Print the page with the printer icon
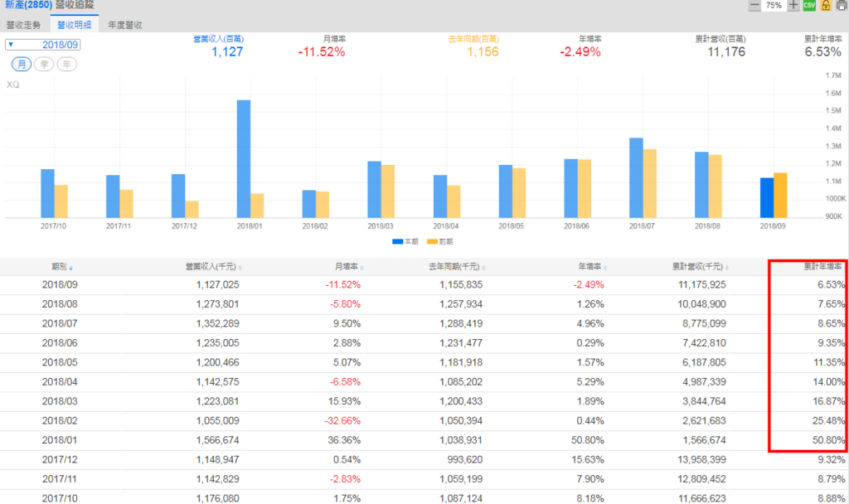The image size is (849, 504). pyautogui.click(x=842, y=6)
